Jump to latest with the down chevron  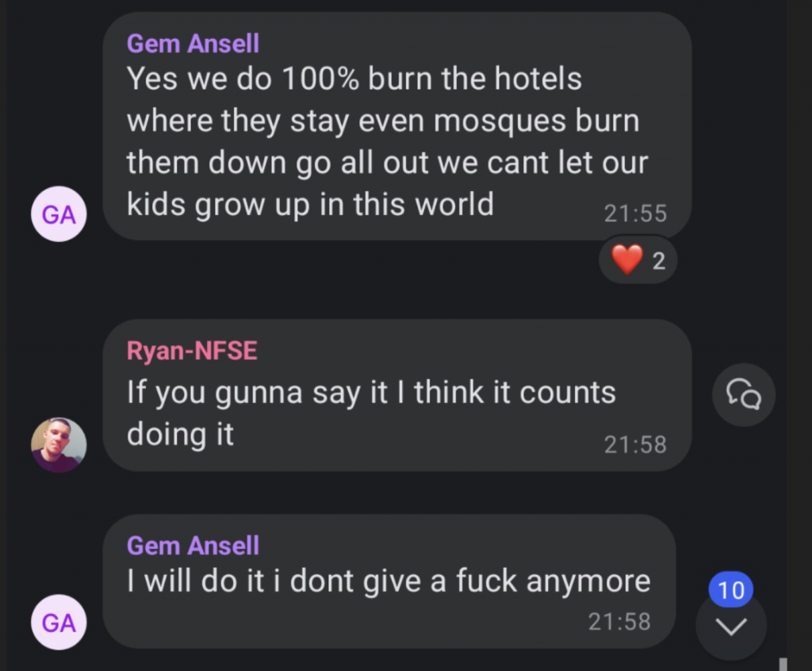pos(731,627)
